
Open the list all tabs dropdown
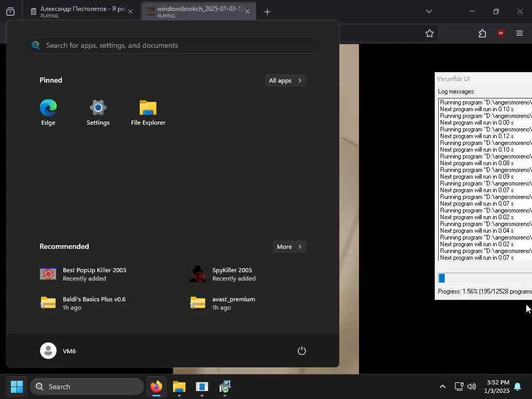tap(429, 11)
